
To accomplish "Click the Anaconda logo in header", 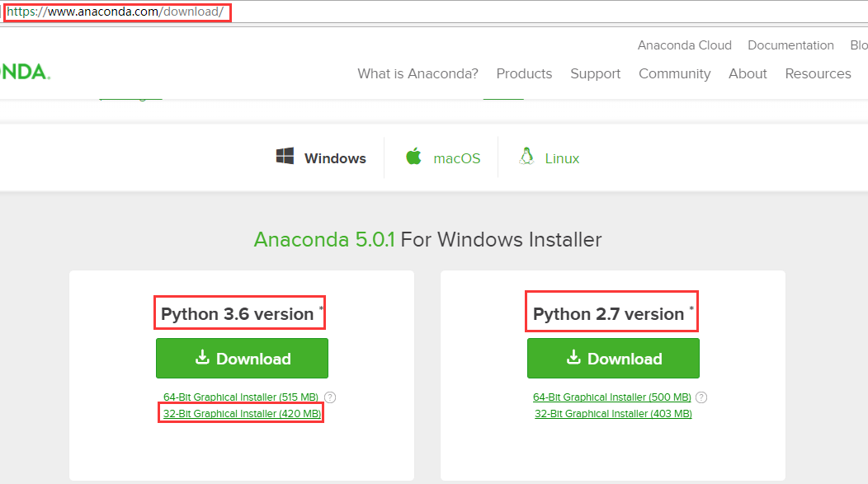I will pos(25,73).
